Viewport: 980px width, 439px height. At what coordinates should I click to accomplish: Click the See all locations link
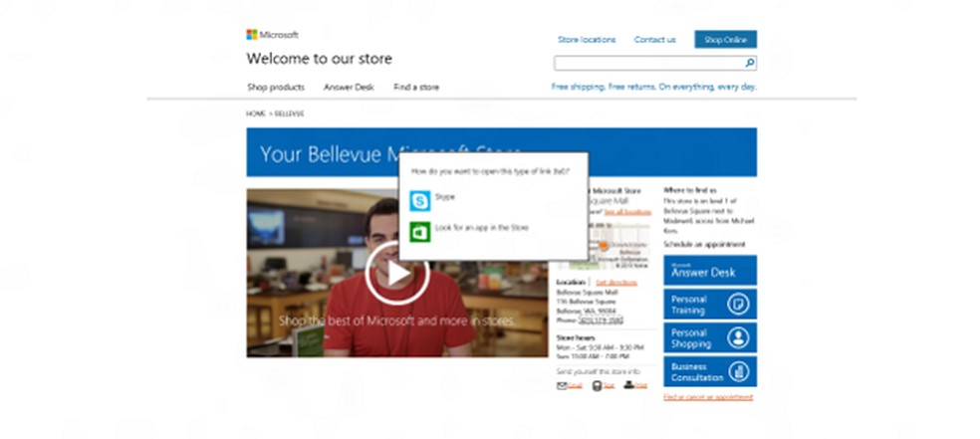[627, 212]
